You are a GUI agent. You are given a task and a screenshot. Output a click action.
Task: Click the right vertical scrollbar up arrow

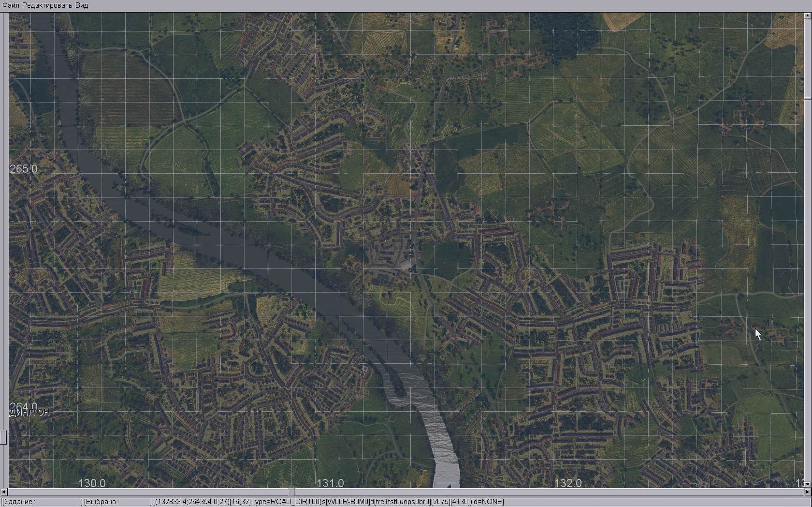[808, 16]
